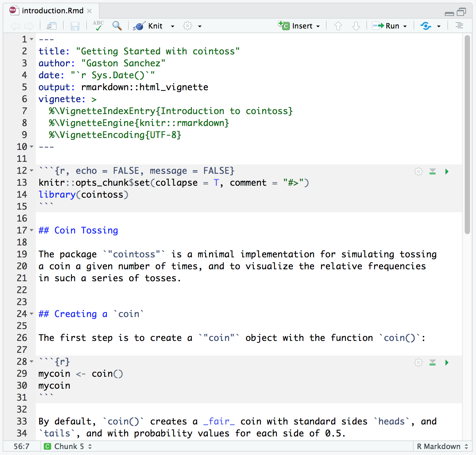Click the VignetteEncoding{UTF-8} line
476x455 pixels.
coord(115,135)
